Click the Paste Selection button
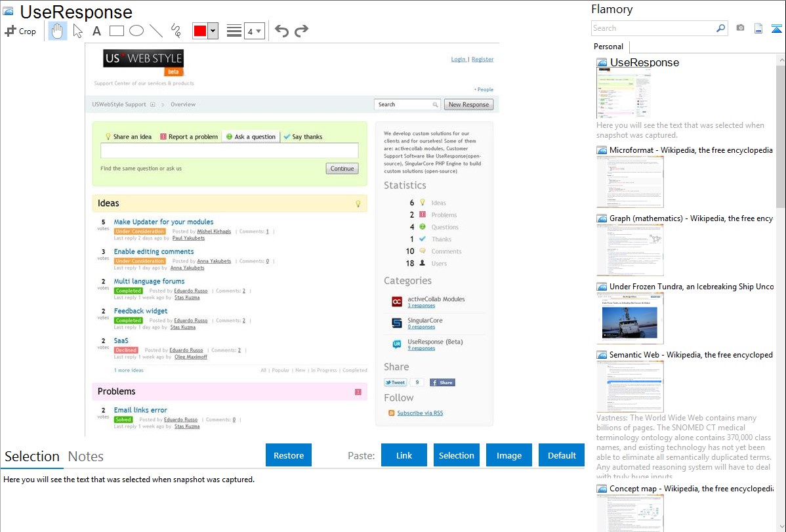Screen dimensions: 786x532 456,455
